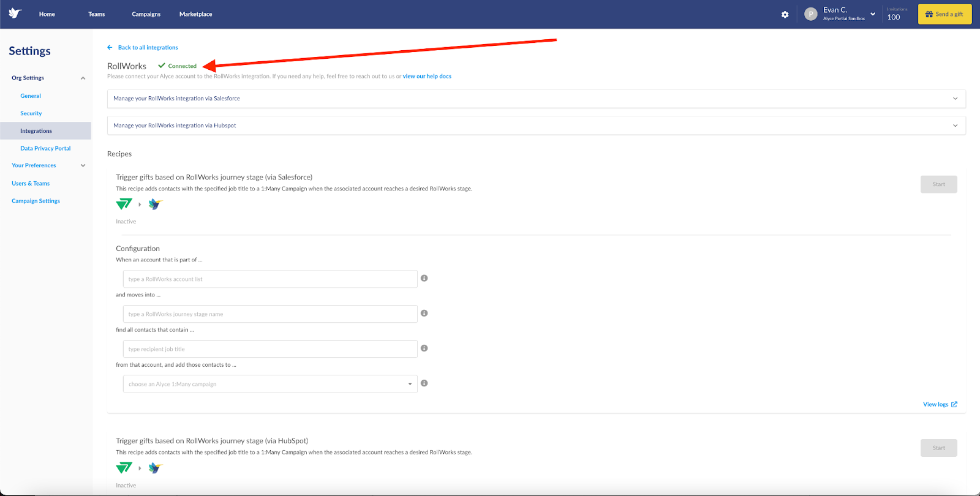Click external link icon beside View logs
Viewport: 980px width, 496px height.
point(954,405)
